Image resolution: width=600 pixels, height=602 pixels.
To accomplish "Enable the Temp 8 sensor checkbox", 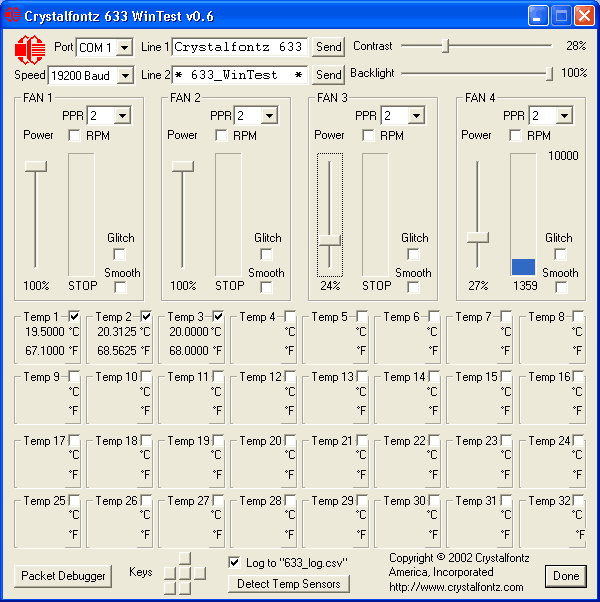I will [578, 316].
